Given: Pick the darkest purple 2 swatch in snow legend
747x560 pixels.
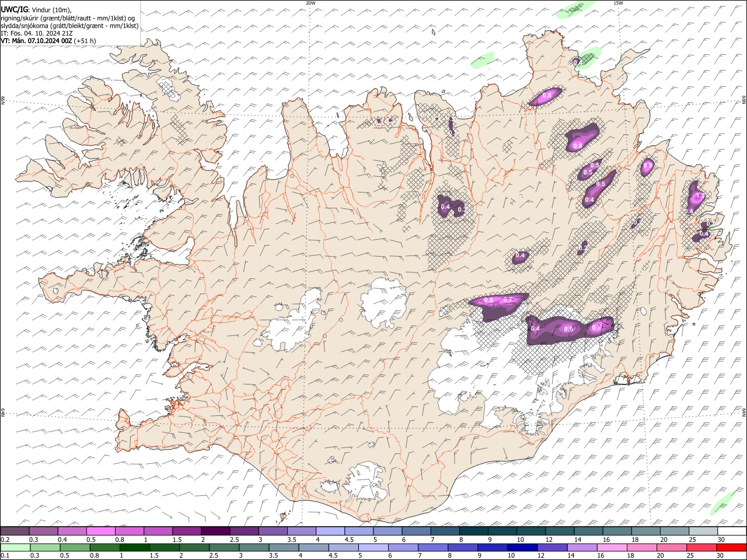Looking at the screenshot, I should point(215,531).
